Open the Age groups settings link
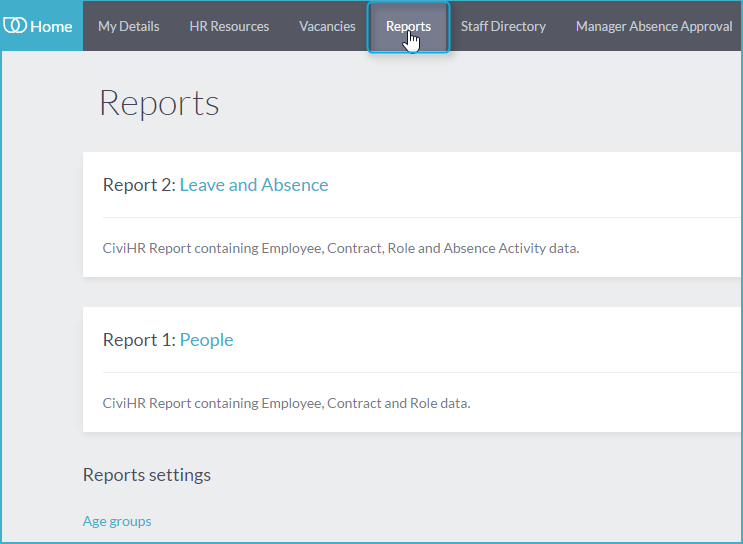 pyautogui.click(x=117, y=521)
